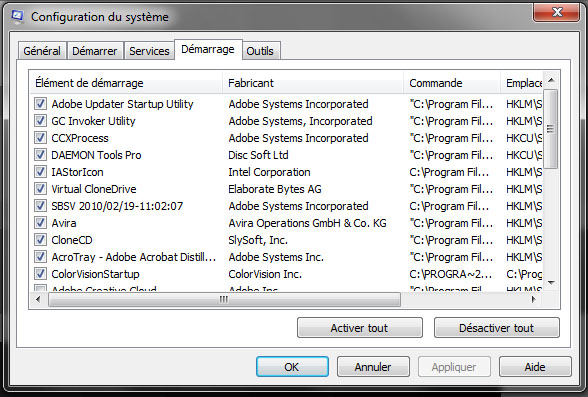Click the Désactiver tout button
Viewport: 588px width, 397px height.
(x=496, y=328)
